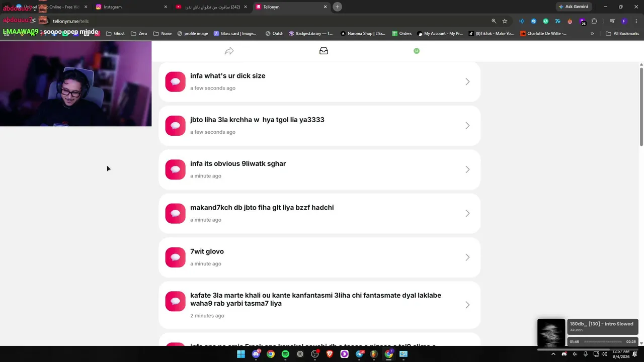This screenshot has height=362, width=644.
Task: Open the 7TV extension icon
Action: 557,21
